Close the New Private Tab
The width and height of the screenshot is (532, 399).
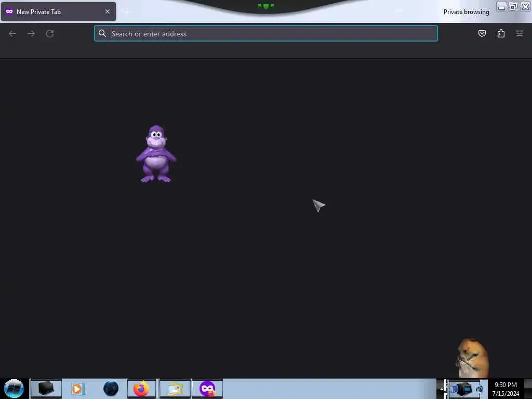tap(108, 11)
